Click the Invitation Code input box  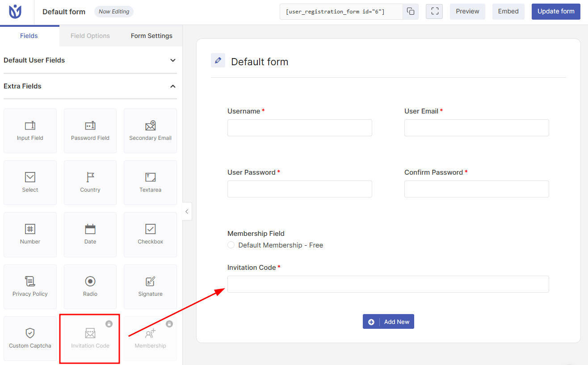click(388, 284)
